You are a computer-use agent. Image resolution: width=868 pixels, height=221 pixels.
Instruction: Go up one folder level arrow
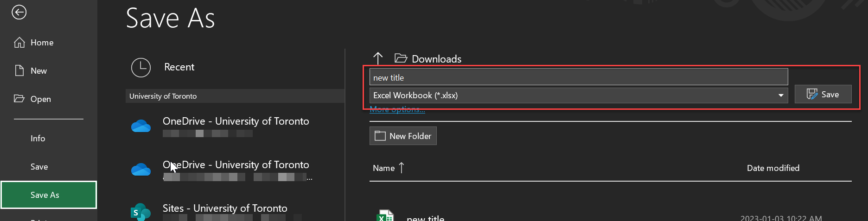click(x=378, y=58)
